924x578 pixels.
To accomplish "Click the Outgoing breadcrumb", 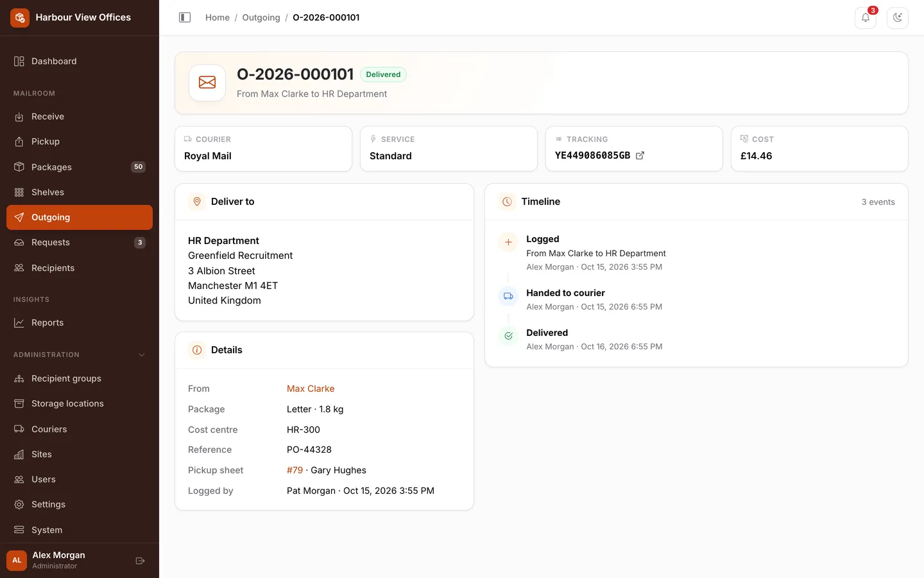I will pos(261,17).
